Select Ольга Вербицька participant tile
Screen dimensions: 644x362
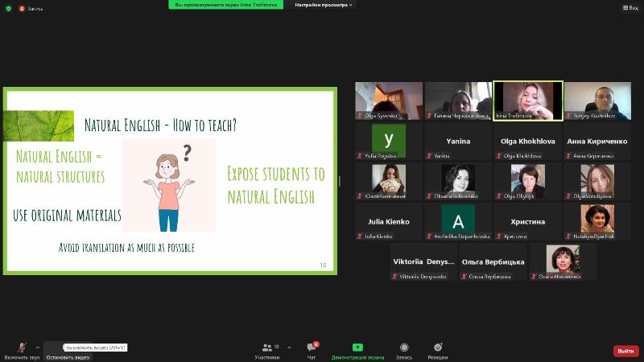pyautogui.click(x=493, y=262)
